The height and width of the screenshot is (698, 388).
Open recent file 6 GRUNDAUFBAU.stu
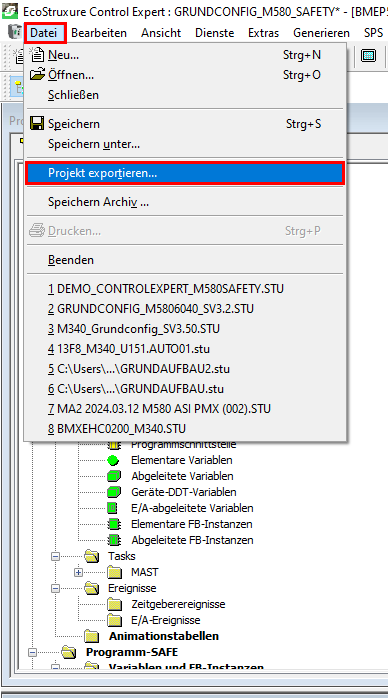(185, 389)
